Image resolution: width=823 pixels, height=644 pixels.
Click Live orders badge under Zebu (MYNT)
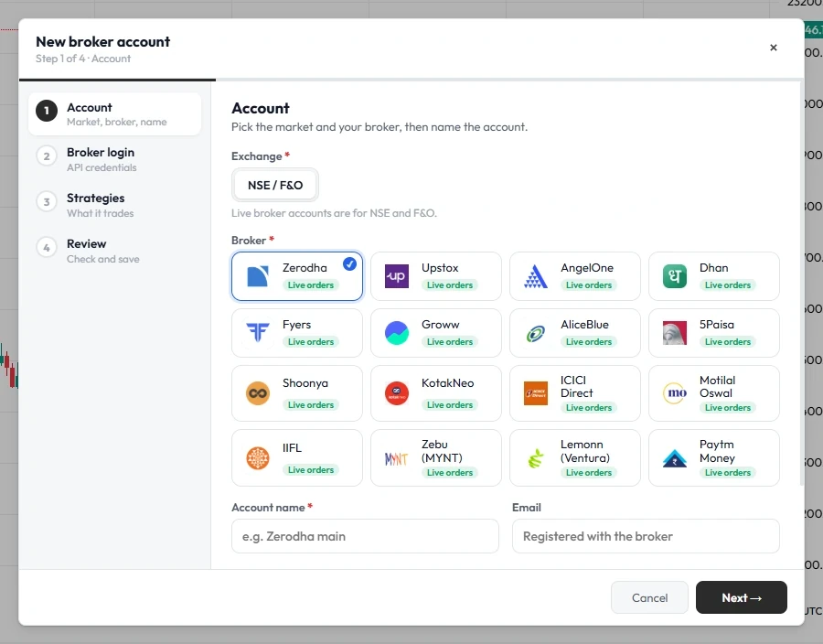click(450, 473)
